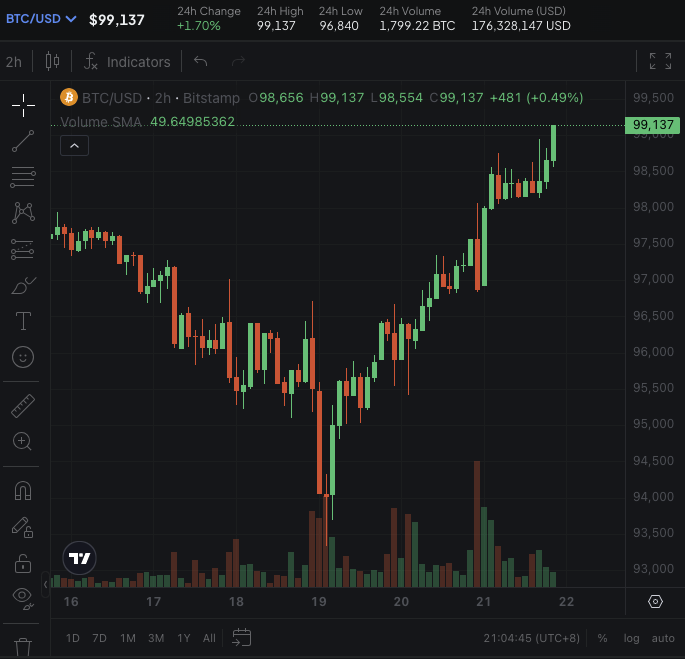Screen dimensions: 685x659
Task: Hide all drawings with eye icon
Action: pyautogui.click(x=23, y=598)
